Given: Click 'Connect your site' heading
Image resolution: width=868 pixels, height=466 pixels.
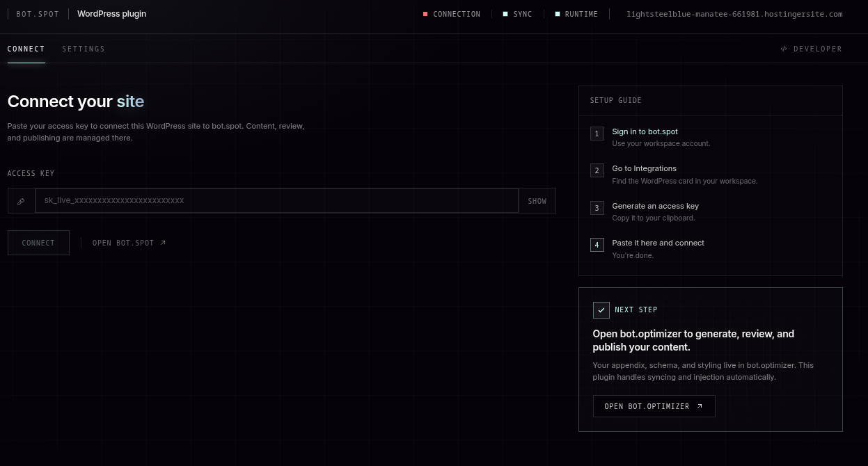Looking at the screenshot, I should [76, 102].
